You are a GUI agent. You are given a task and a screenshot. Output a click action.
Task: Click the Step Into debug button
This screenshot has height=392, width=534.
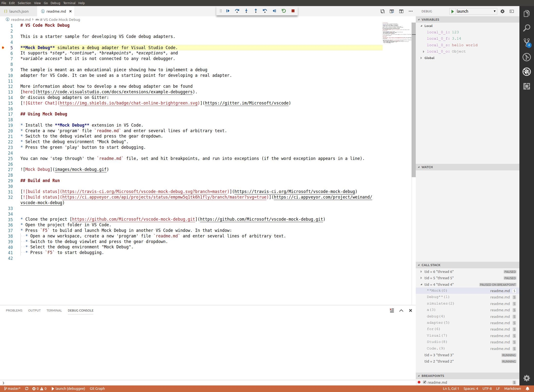(246, 11)
